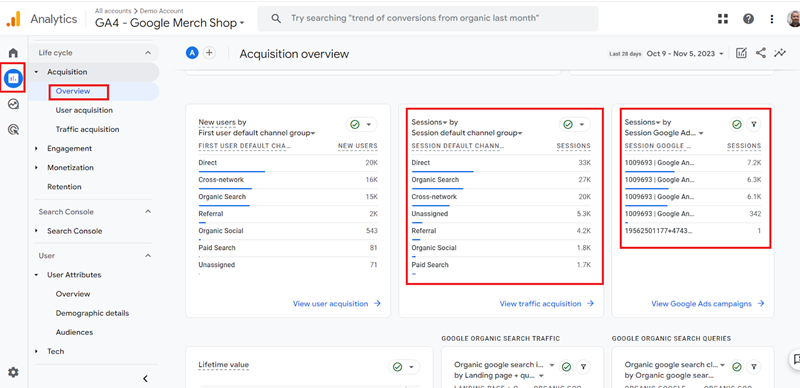Click Organic Search row in Sessions card

[501, 180]
